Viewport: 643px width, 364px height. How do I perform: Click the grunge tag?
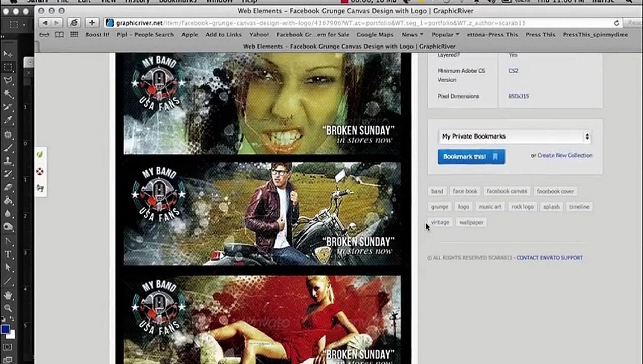(x=440, y=207)
